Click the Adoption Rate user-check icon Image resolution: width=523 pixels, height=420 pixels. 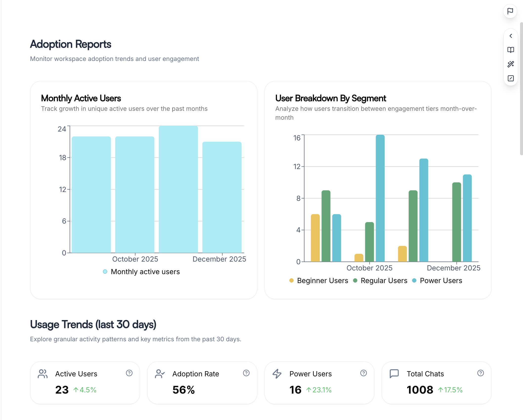[x=160, y=374]
